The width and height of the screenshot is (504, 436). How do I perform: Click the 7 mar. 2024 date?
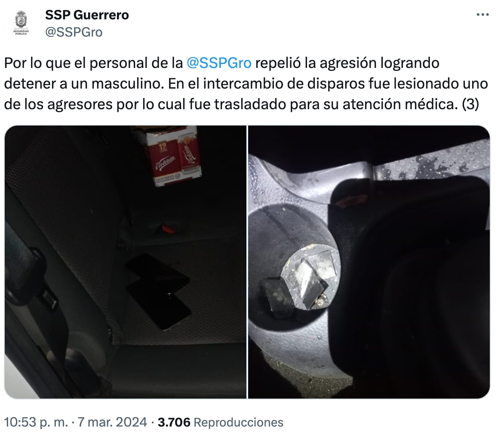click(x=113, y=422)
